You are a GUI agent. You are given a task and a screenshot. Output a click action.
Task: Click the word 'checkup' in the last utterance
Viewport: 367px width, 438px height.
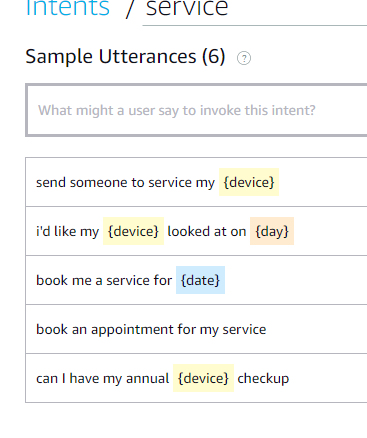point(263,379)
